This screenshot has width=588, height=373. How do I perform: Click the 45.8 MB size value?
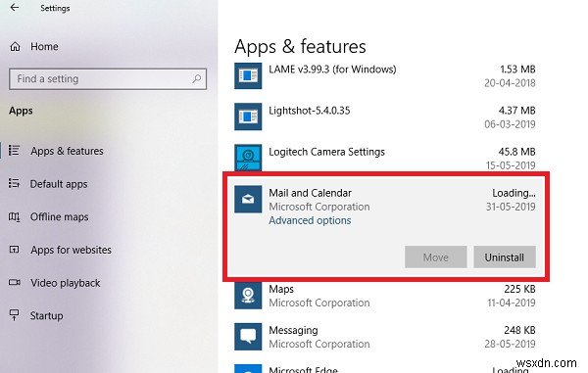pyautogui.click(x=516, y=152)
